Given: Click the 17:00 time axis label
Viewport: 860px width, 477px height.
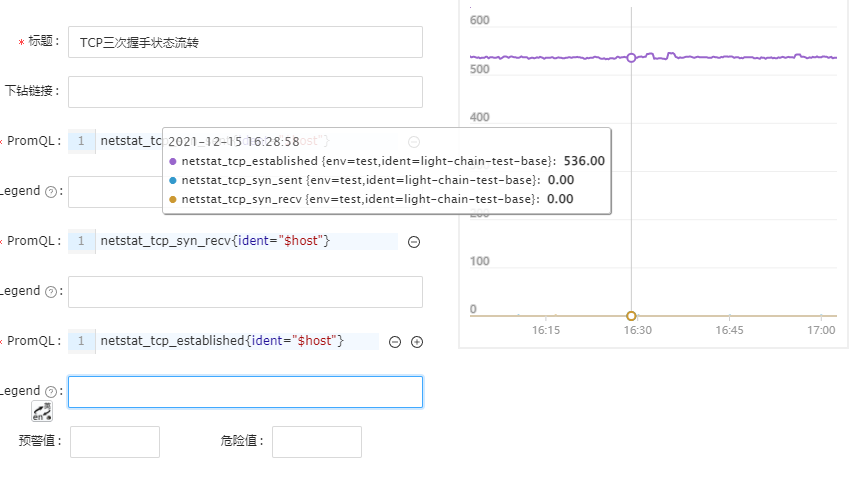Looking at the screenshot, I should 821,330.
